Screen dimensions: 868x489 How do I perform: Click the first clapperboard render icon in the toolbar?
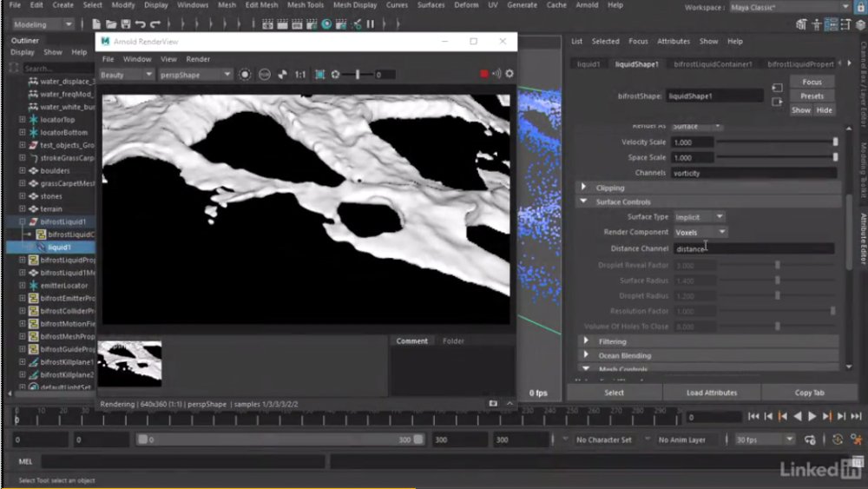[267, 24]
